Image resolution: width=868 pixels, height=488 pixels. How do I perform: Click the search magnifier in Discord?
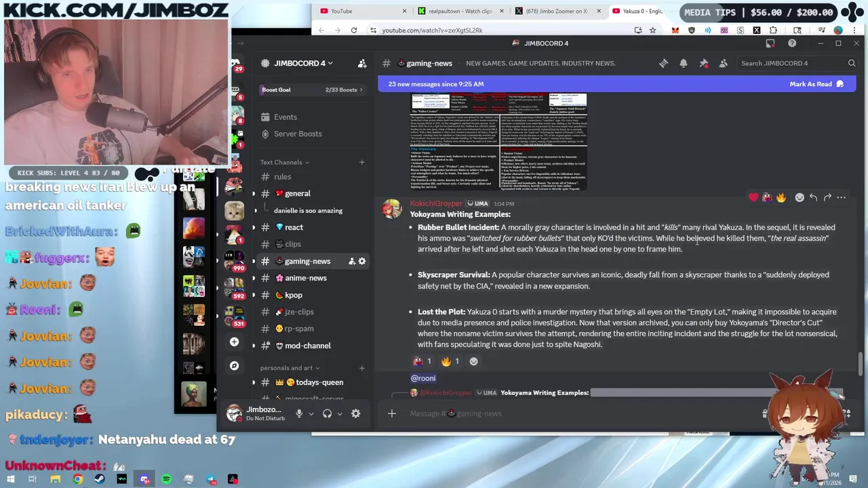tap(852, 63)
